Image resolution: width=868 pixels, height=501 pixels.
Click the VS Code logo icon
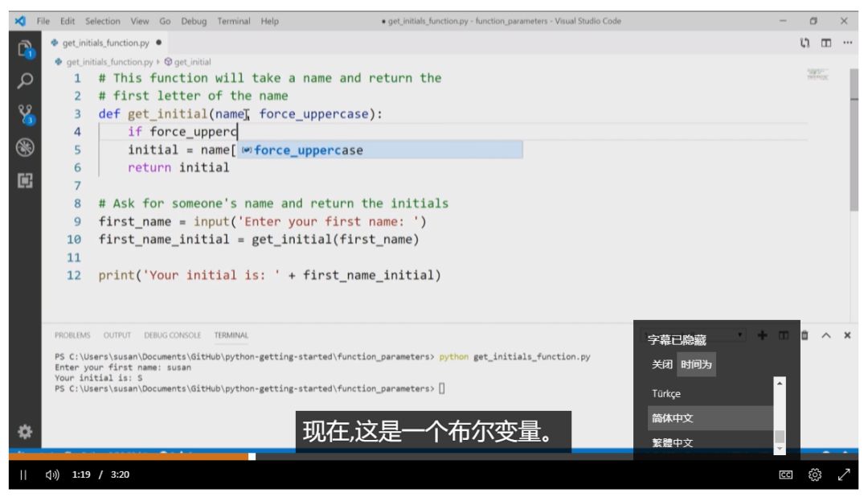tap(20, 21)
